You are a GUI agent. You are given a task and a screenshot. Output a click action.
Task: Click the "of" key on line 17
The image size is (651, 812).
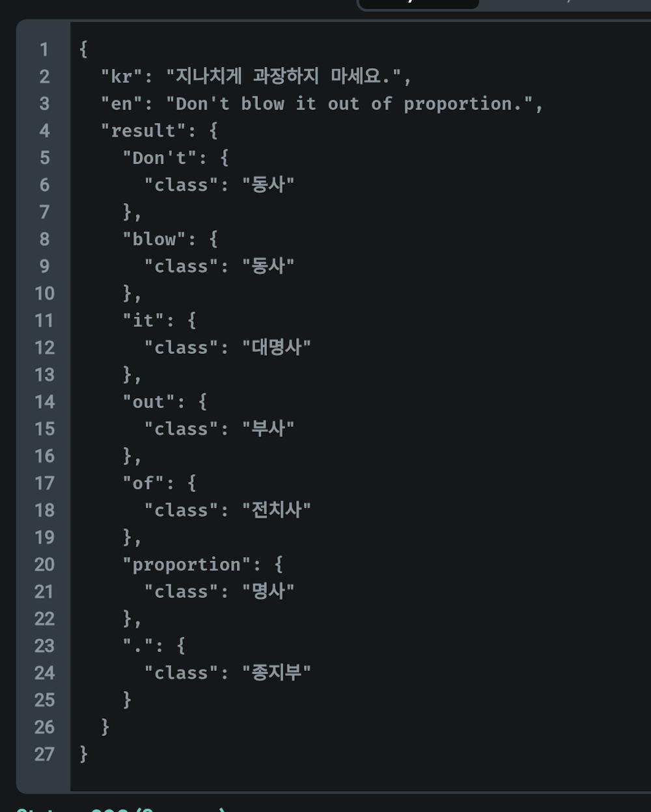[143, 483]
